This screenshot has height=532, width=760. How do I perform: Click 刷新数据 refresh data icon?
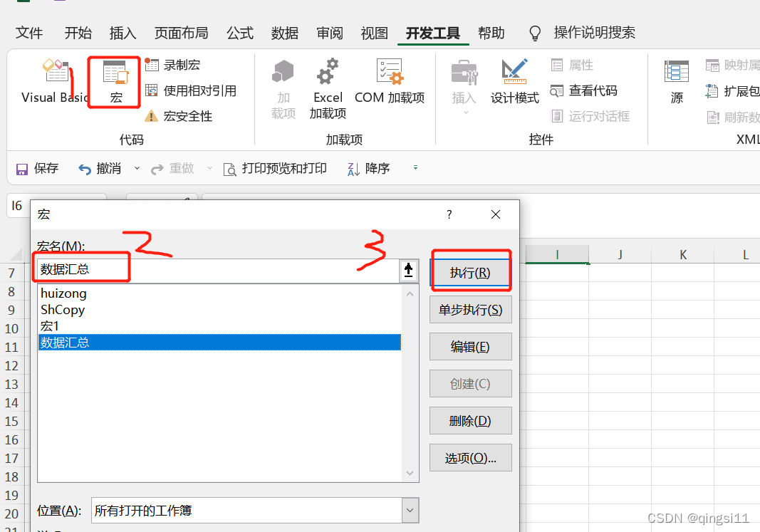[x=713, y=118]
